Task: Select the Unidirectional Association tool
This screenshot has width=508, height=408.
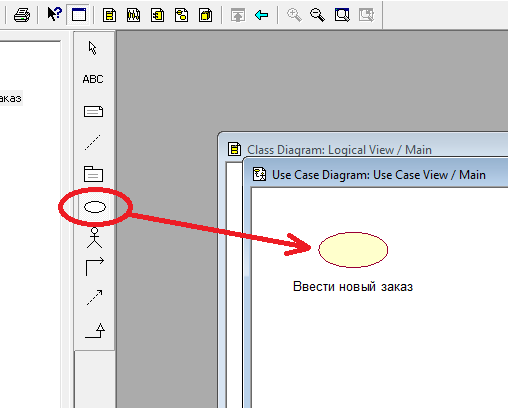Action: tap(95, 267)
